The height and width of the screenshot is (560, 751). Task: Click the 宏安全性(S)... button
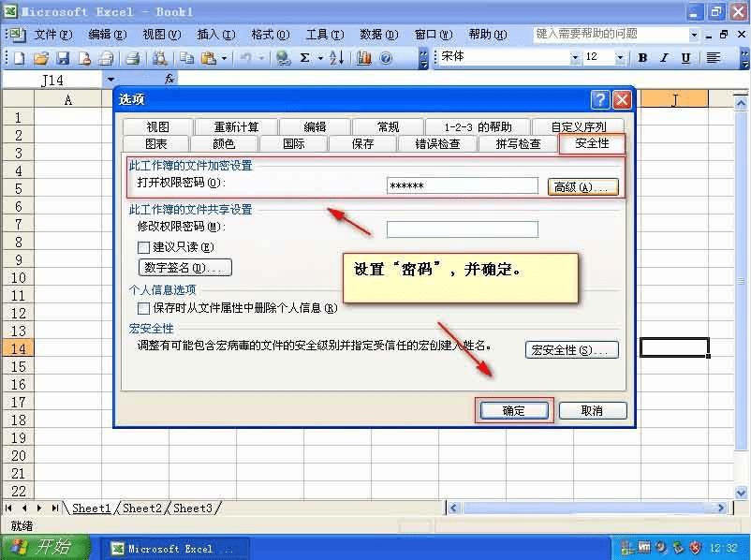point(571,350)
